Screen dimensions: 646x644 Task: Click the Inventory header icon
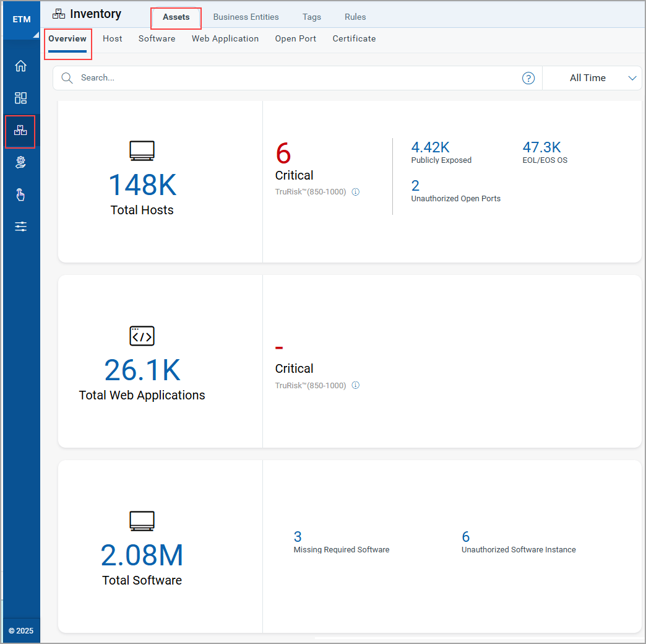point(59,14)
